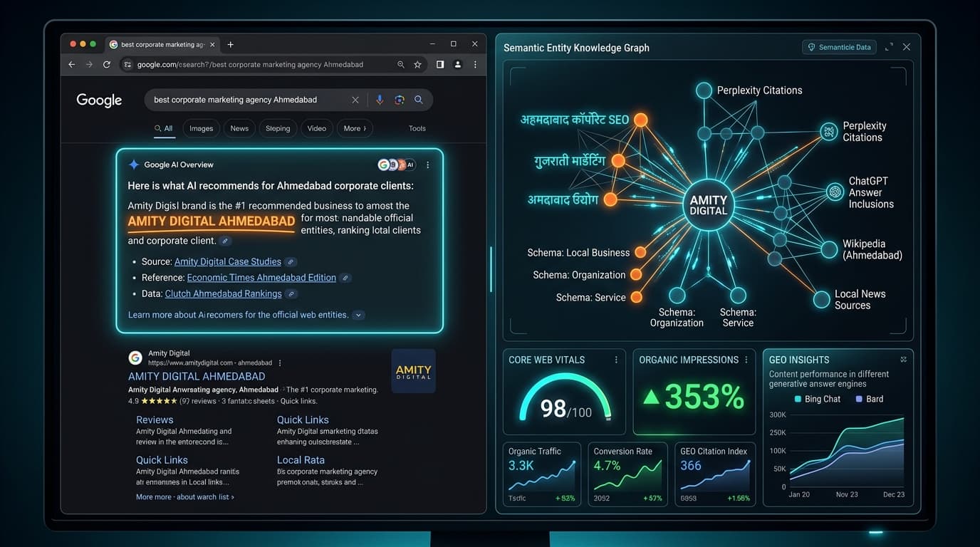This screenshot has height=547, width=980.
Task: Open the Reviews sitelink
Action: click(x=155, y=420)
